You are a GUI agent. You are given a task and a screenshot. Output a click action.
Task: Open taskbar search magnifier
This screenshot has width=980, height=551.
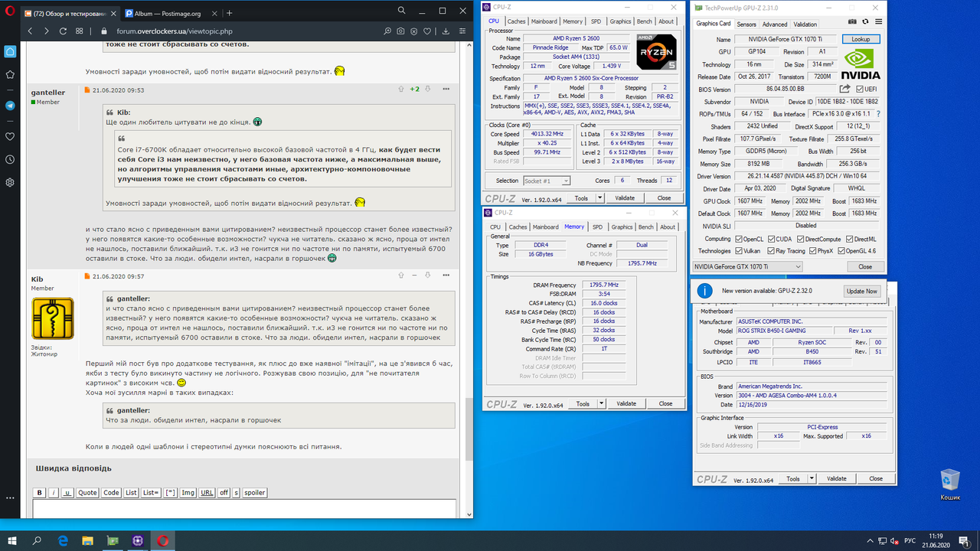click(37, 540)
